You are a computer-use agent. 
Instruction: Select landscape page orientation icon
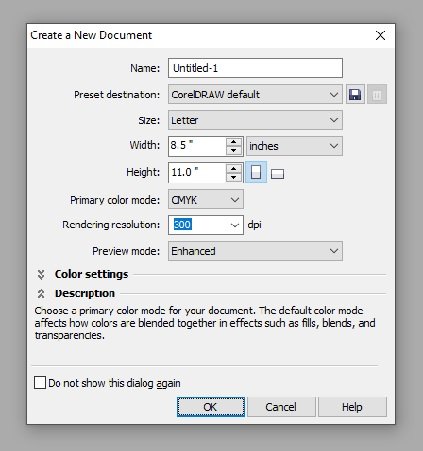[x=277, y=174]
